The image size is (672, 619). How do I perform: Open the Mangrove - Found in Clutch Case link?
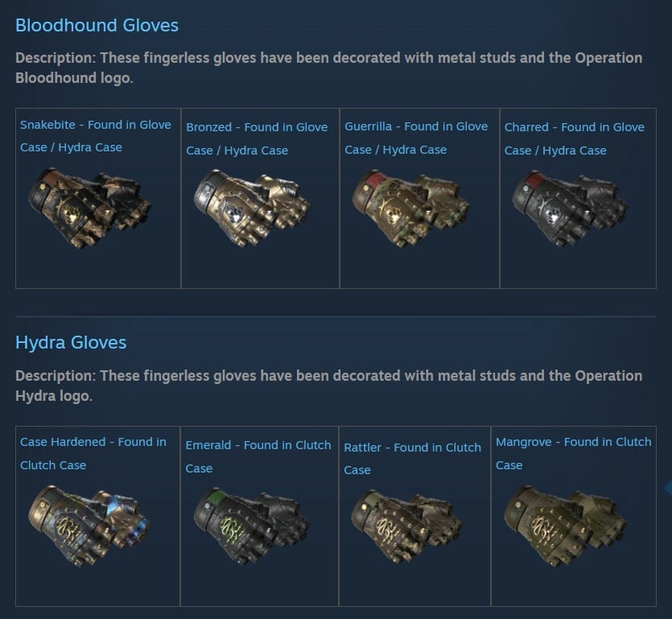pyautogui.click(x=574, y=453)
